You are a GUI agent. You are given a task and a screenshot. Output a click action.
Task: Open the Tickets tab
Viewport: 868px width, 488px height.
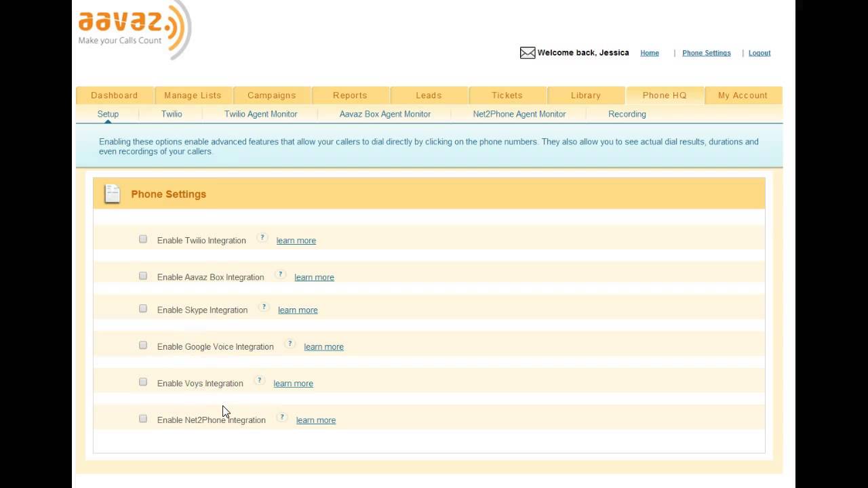click(x=507, y=96)
